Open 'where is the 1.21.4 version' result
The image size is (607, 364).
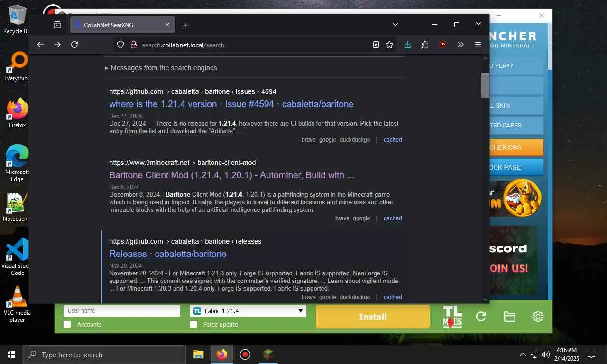(231, 104)
